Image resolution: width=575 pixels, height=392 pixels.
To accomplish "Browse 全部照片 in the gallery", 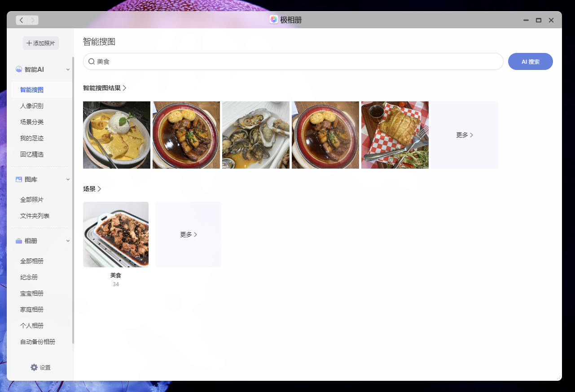I will coord(31,199).
